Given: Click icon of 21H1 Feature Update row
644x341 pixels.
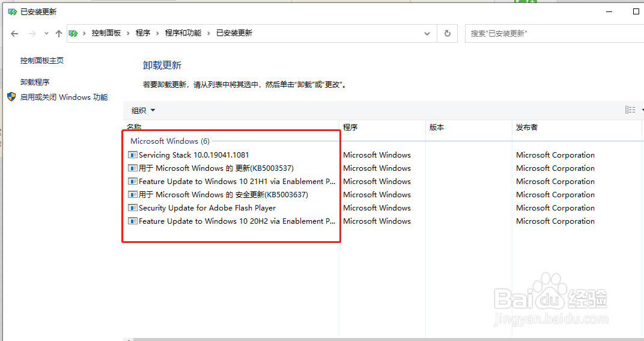Looking at the screenshot, I should point(133,182).
